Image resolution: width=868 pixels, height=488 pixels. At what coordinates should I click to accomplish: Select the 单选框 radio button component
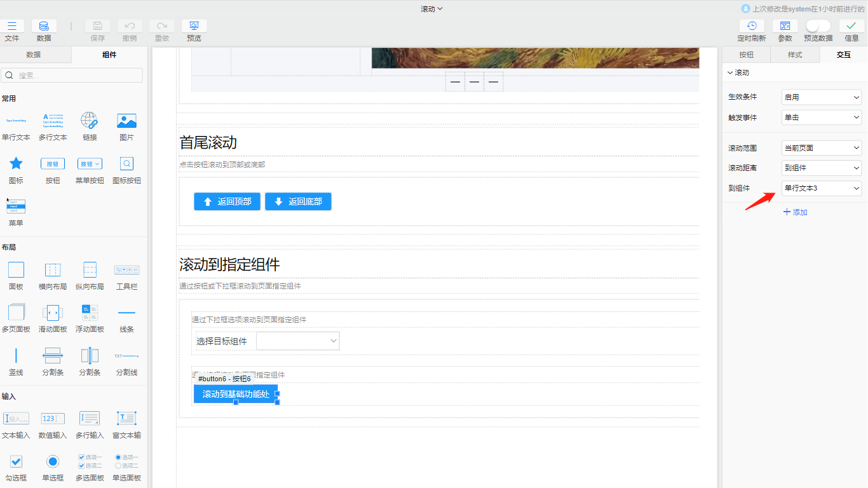click(53, 461)
